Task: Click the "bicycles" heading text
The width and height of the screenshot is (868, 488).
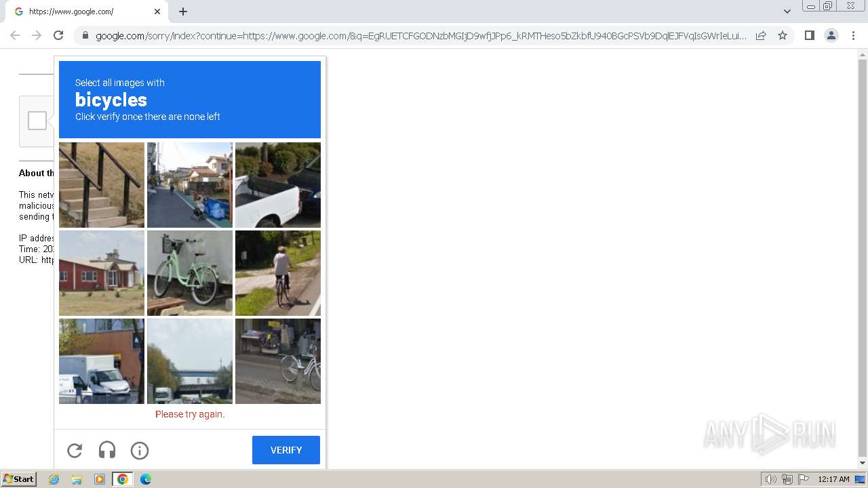Action: (x=111, y=100)
